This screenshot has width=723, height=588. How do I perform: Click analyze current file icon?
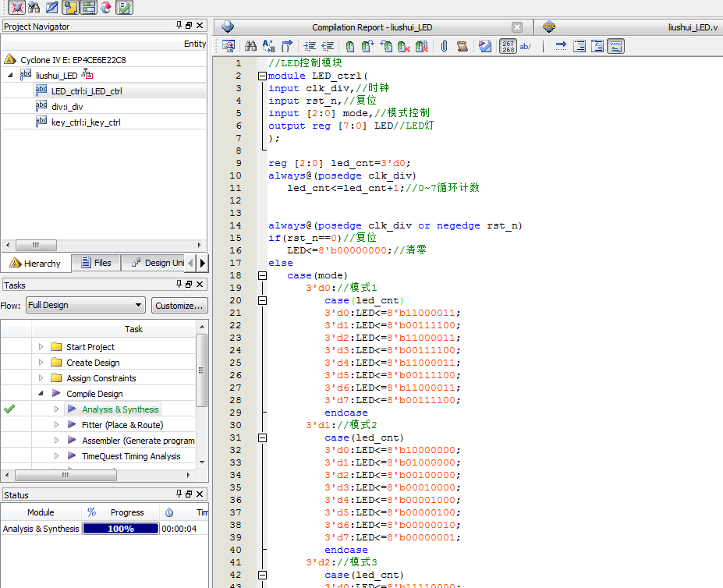(x=484, y=46)
